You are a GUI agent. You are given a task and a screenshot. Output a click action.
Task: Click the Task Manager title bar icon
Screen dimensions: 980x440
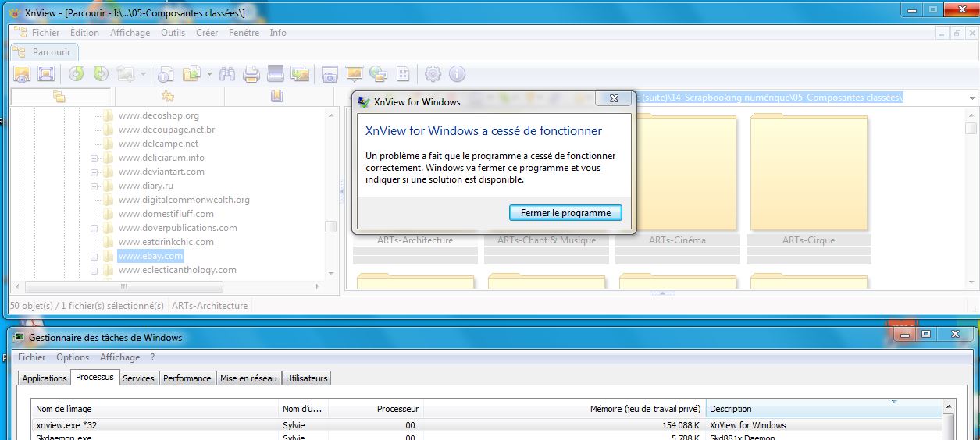point(19,338)
